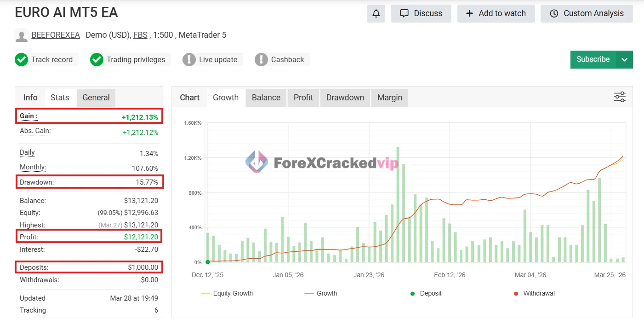Open the FBS broker link
Screen dimensions: 644x325
[x=140, y=35]
